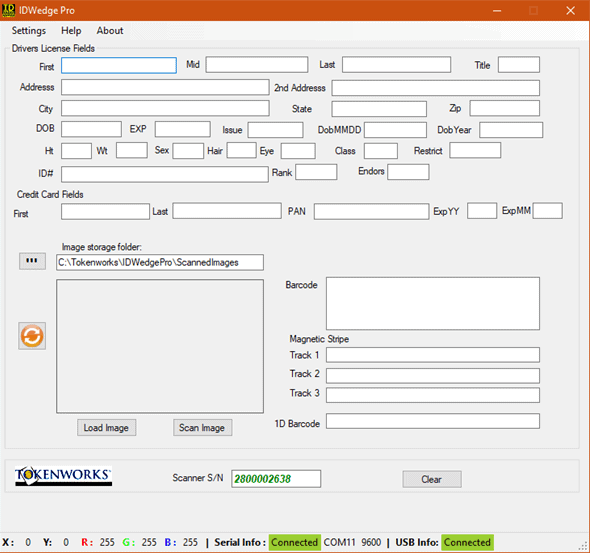Click the Tokenworks logo

(x=63, y=476)
